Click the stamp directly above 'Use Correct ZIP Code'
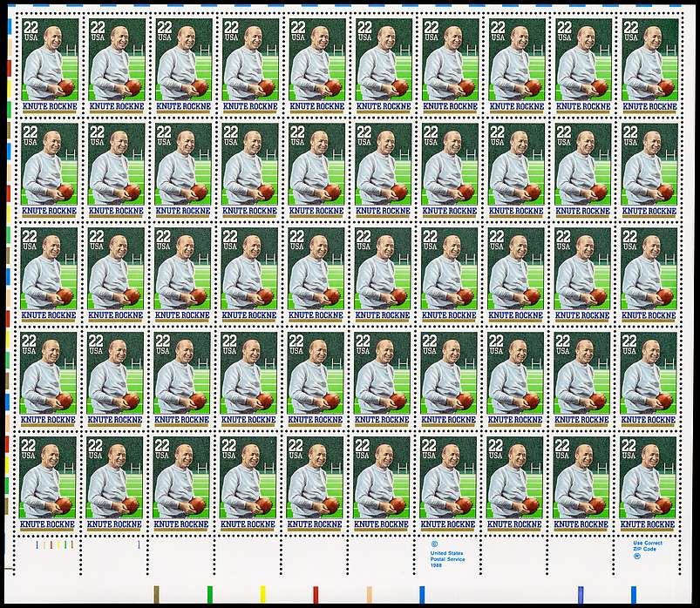 coord(648,483)
